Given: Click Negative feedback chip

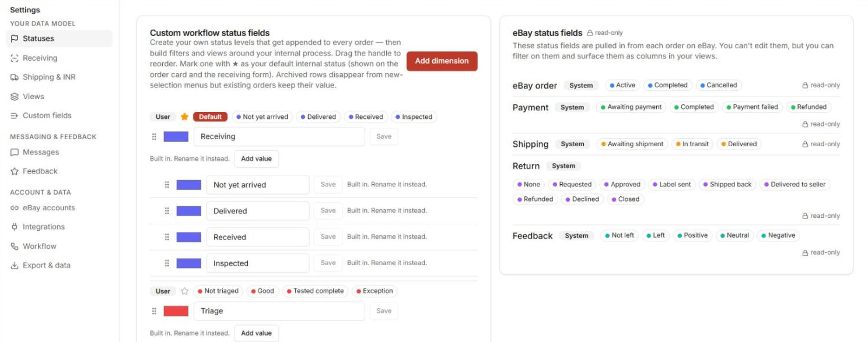Looking at the screenshot, I should (779, 235).
